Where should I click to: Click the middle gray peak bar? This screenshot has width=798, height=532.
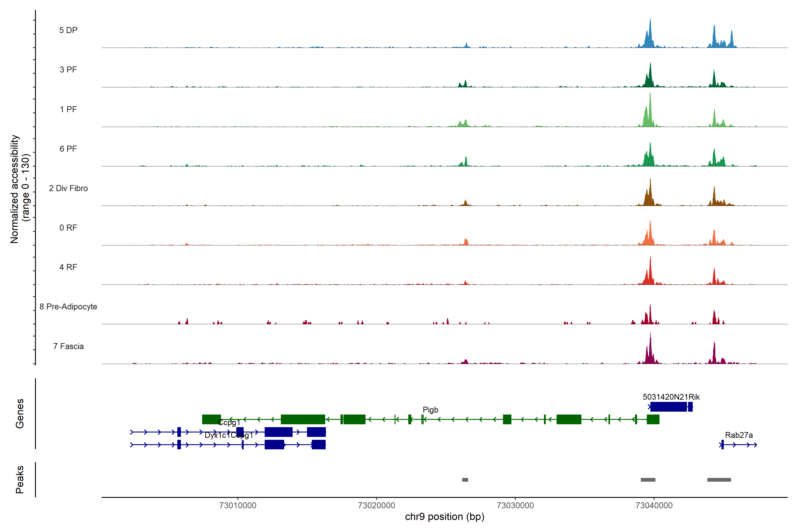pyautogui.click(x=648, y=480)
